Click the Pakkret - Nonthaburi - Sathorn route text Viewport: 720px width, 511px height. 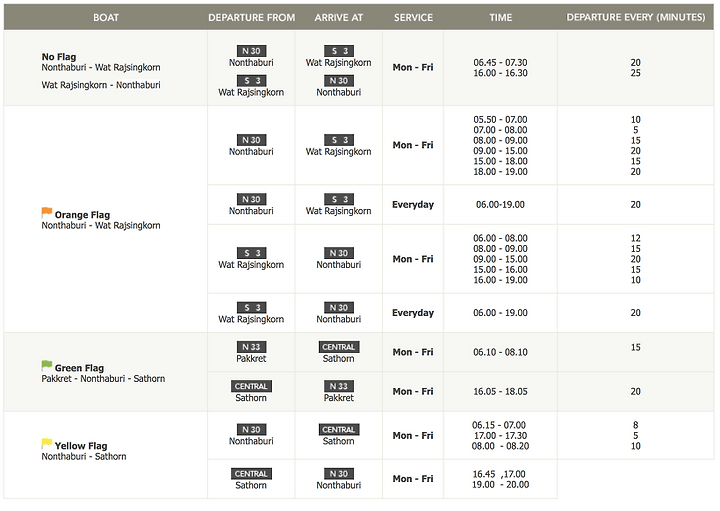(103, 379)
